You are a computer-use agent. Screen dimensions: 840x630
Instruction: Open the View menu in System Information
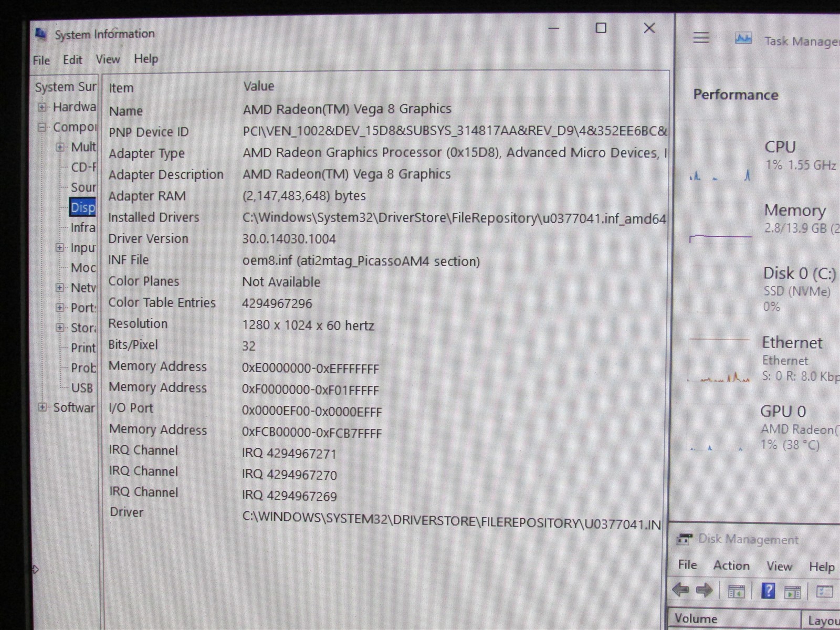tap(108, 59)
